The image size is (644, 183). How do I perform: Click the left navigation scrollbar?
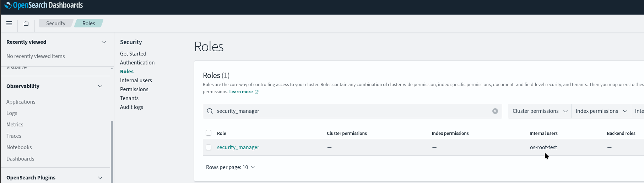point(112,152)
